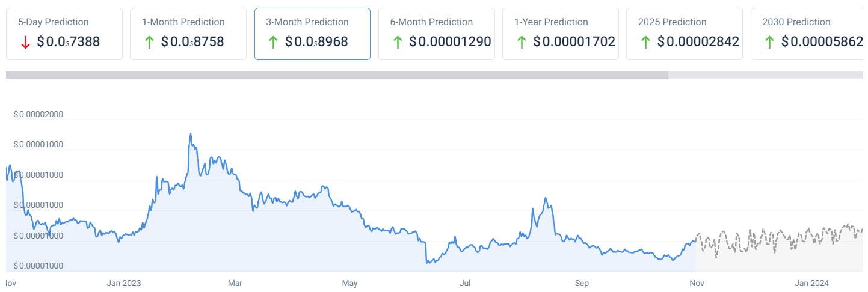Click the $0.00001290 six-month price
The image size is (868, 292).
point(450,42)
